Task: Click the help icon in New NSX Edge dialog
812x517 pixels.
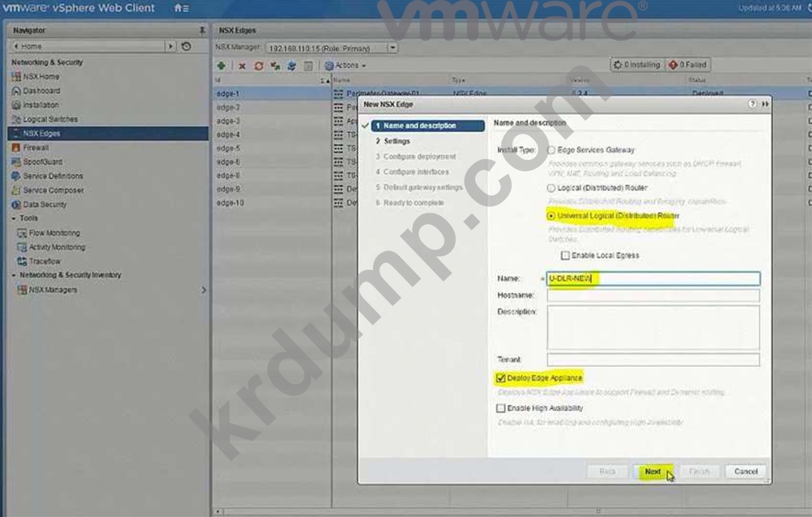Action: 752,104
